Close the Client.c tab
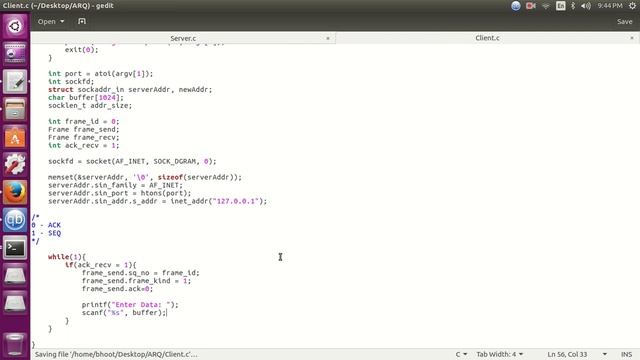Viewport: 640px width, 360px height. (632, 38)
